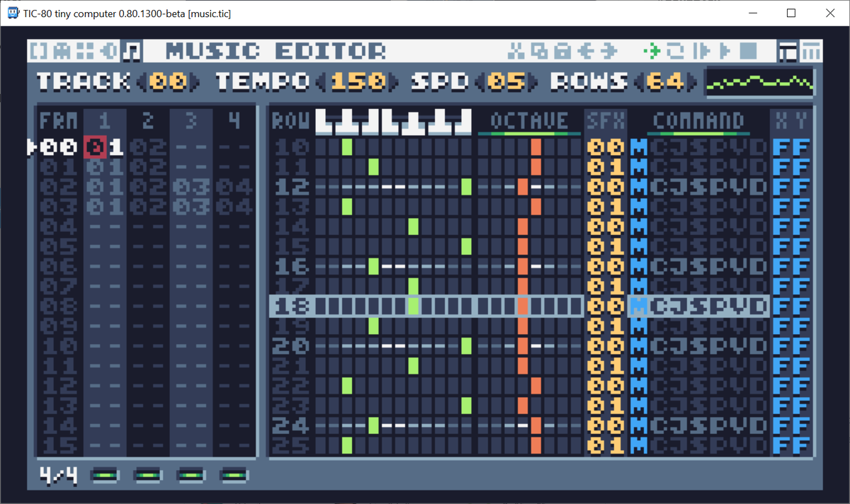The width and height of the screenshot is (850, 504).
Task: Open the code editor mode icon
Action: click(x=40, y=51)
